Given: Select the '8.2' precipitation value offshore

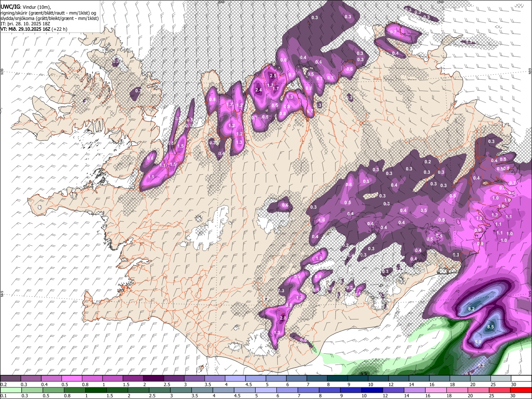Looking at the screenshot, I should (x=471, y=309).
